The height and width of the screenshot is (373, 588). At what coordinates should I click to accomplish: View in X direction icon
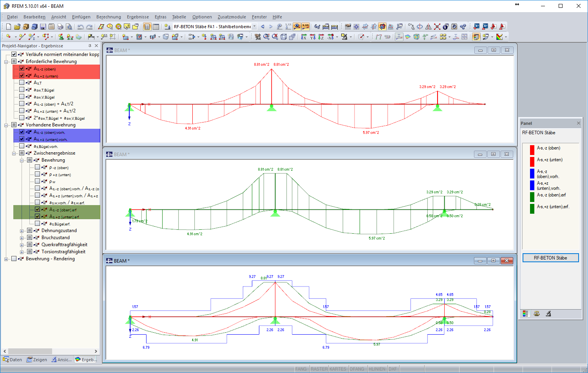pyautogui.click(x=304, y=37)
